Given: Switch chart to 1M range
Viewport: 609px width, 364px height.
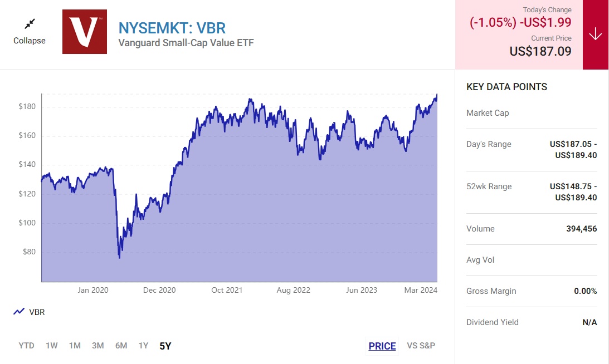Looking at the screenshot, I should click(x=75, y=346).
